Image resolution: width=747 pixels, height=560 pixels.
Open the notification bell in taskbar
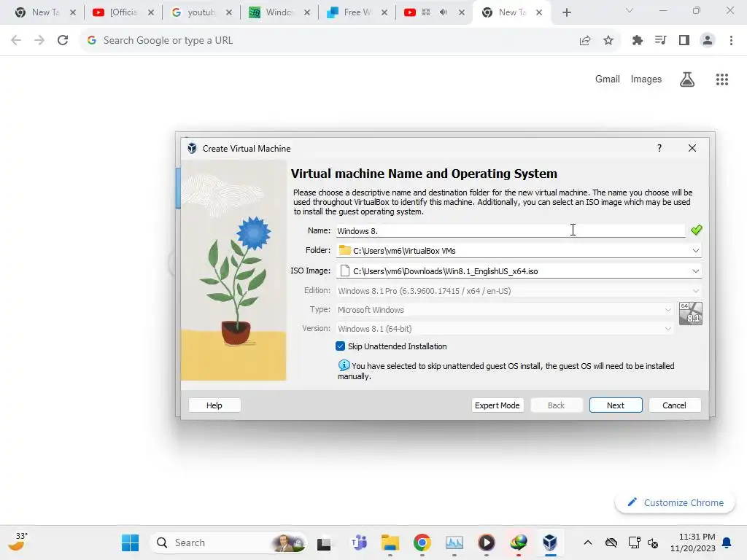click(x=727, y=542)
